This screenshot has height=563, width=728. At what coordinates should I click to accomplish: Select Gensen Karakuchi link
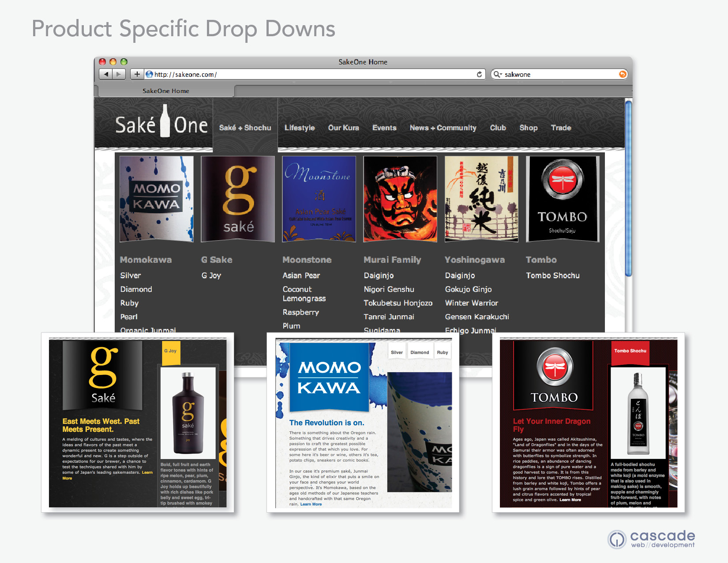477,317
